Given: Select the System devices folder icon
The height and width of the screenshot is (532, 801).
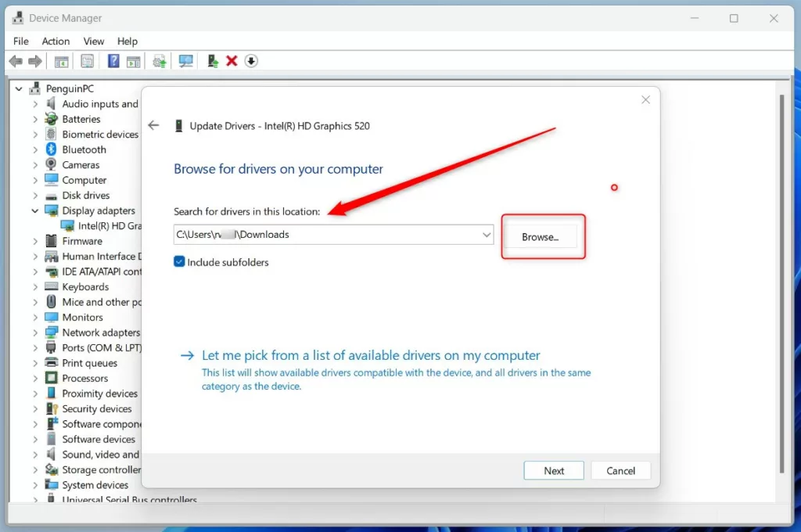Looking at the screenshot, I should (x=51, y=484).
